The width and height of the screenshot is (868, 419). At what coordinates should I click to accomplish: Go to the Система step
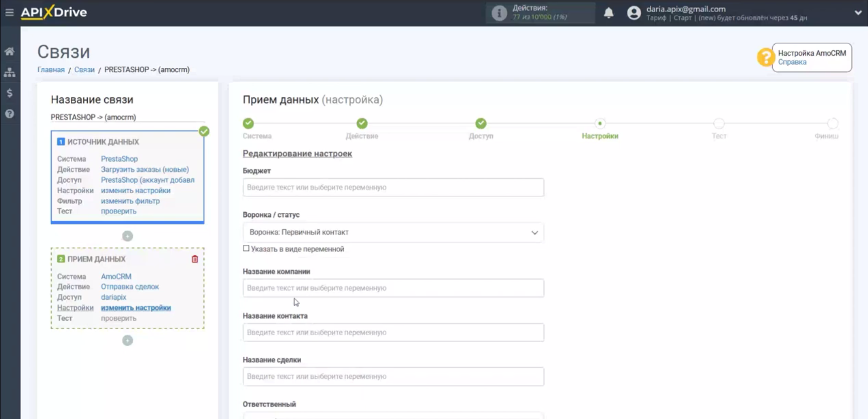(248, 123)
